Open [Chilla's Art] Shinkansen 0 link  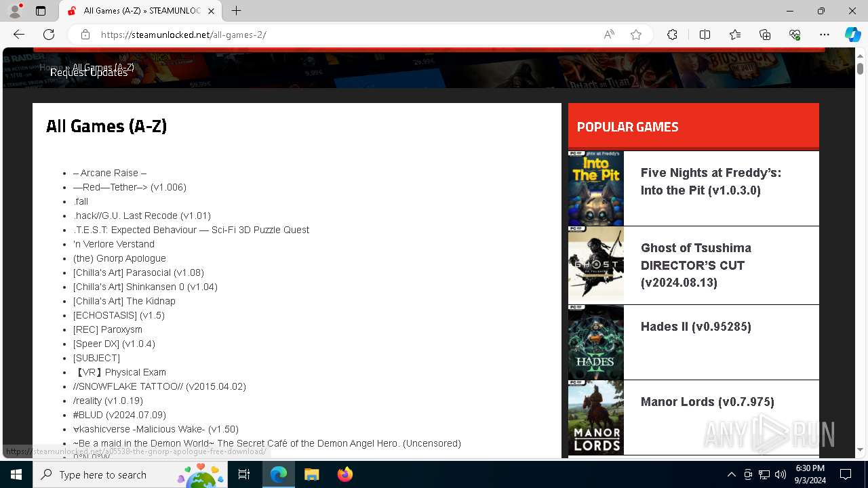145,287
